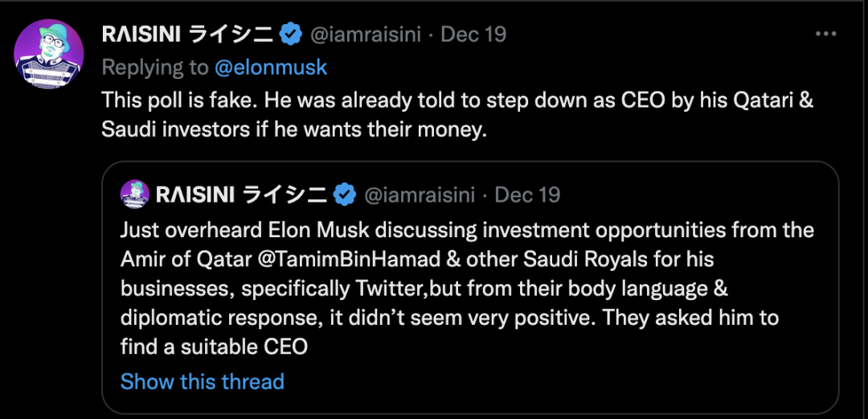This screenshot has width=868, height=419.
Task: Expand the thread via "Show this thread"
Action: [202, 380]
